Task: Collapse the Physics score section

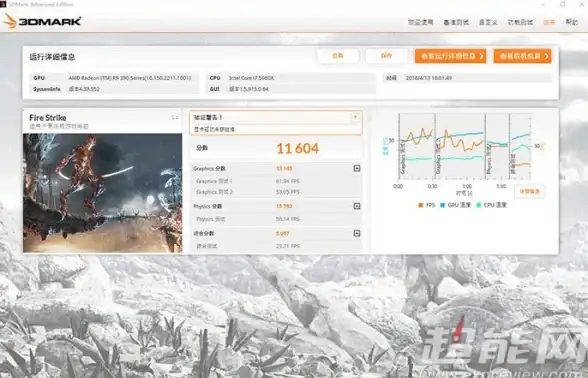Action: (357, 206)
